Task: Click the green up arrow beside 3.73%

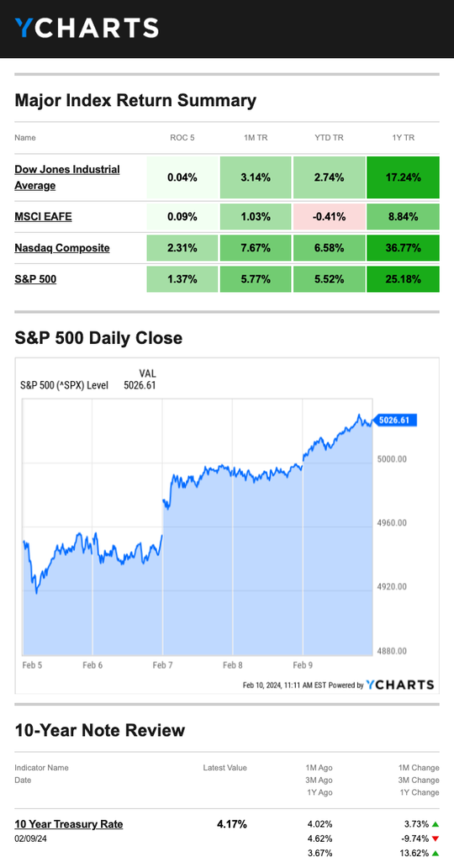Action: coord(436,824)
